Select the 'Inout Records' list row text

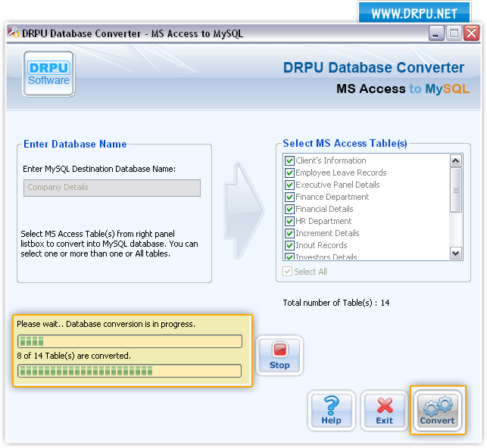(321, 245)
